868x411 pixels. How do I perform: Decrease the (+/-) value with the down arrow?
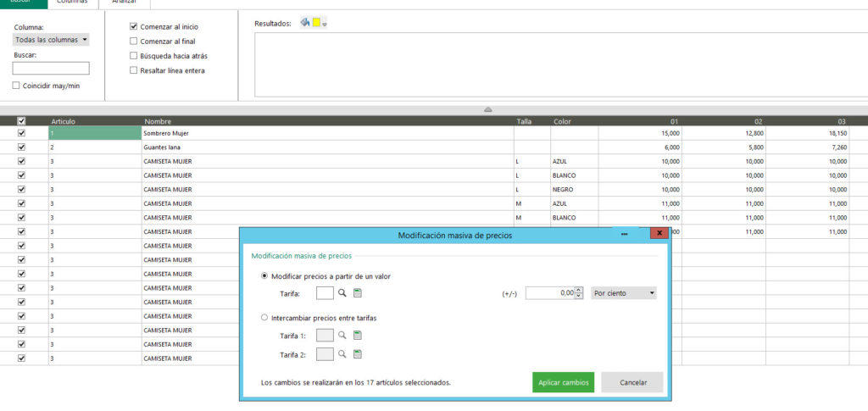pyautogui.click(x=578, y=296)
